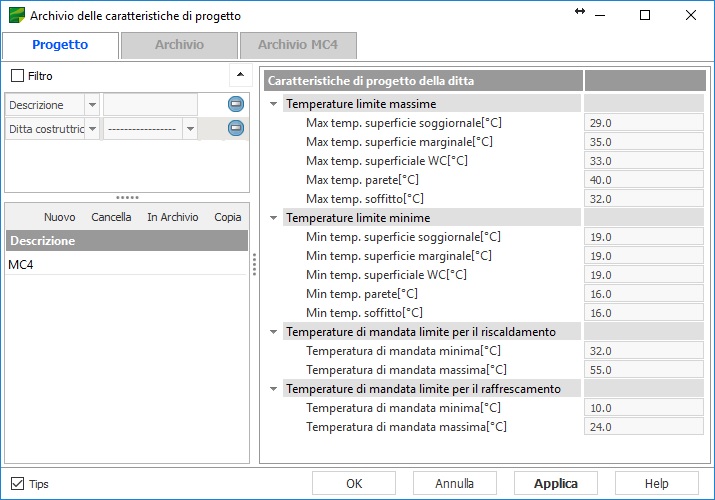Viewport: 715px width, 500px height.
Task: Click the Descrizione filter text field
Action: (x=150, y=105)
